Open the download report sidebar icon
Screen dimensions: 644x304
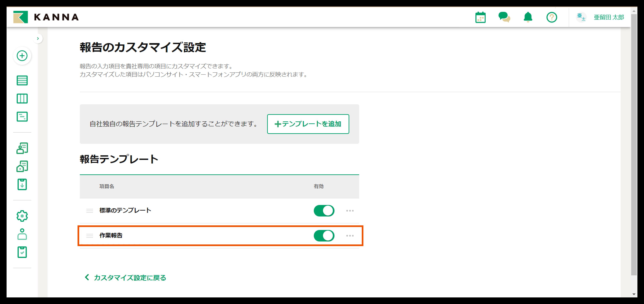point(22,185)
